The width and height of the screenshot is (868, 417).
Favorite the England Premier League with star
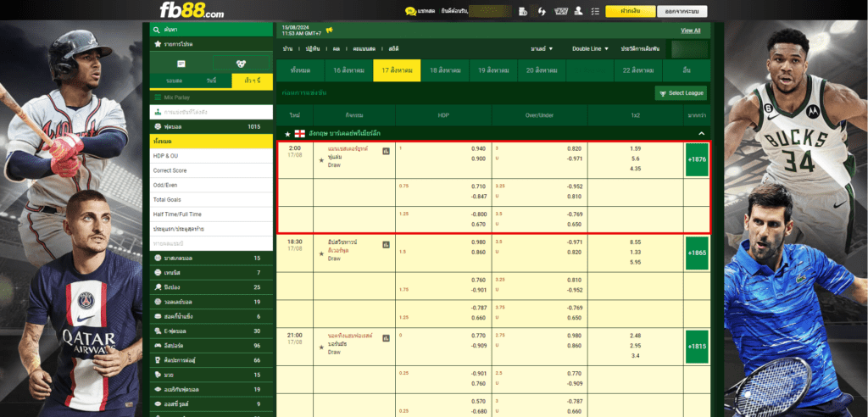pos(287,134)
